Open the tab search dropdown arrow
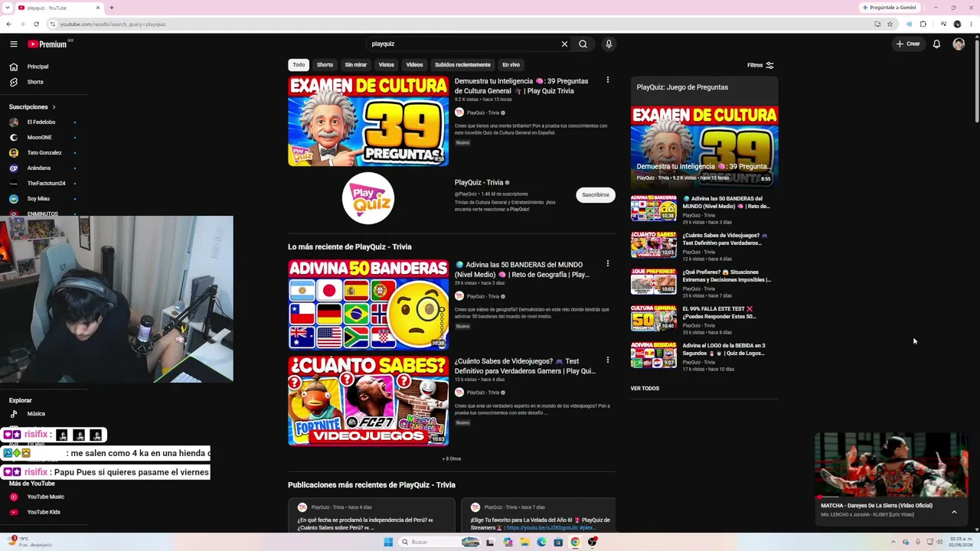 [8, 8]
